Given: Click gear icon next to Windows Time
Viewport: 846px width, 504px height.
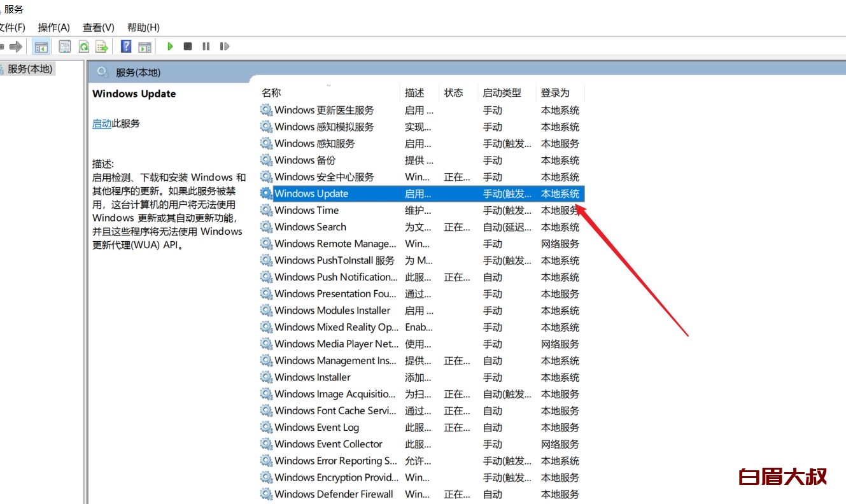Looking at the screenshot, I should point(266,210).
